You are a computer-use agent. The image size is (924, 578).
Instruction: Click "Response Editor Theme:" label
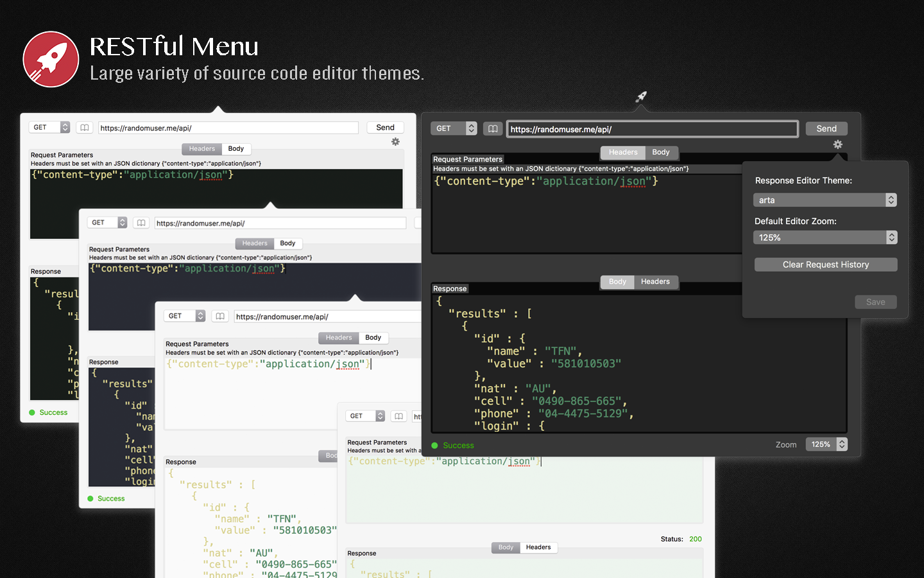tap(803, 180)
